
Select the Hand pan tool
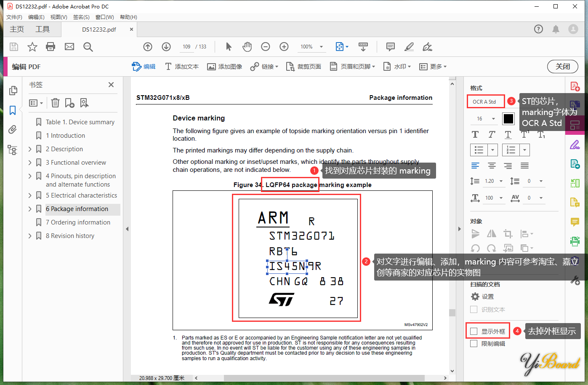[247, 47]
